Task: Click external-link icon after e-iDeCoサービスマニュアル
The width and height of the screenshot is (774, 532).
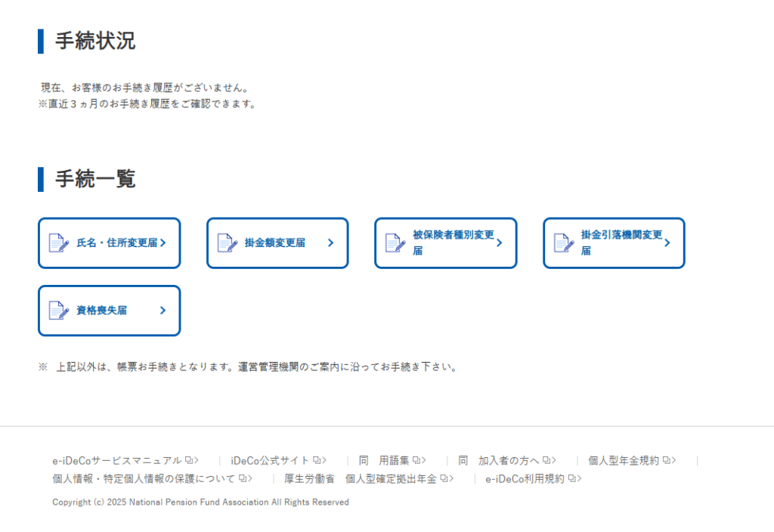Action: 188,460
